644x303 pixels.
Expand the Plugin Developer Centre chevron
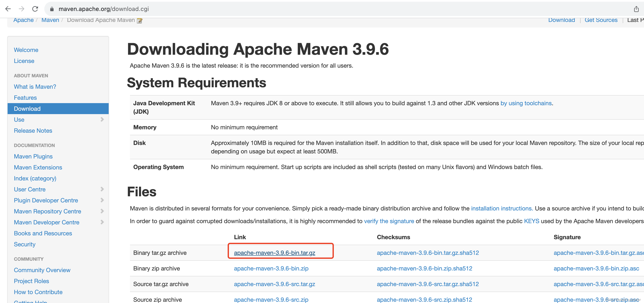pyautogui.click(x=102, y=200)
